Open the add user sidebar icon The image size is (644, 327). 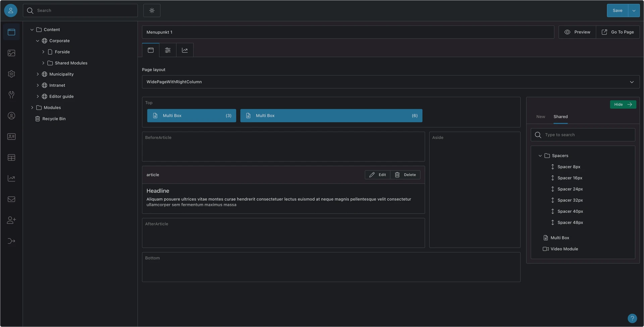coord(11,220)
